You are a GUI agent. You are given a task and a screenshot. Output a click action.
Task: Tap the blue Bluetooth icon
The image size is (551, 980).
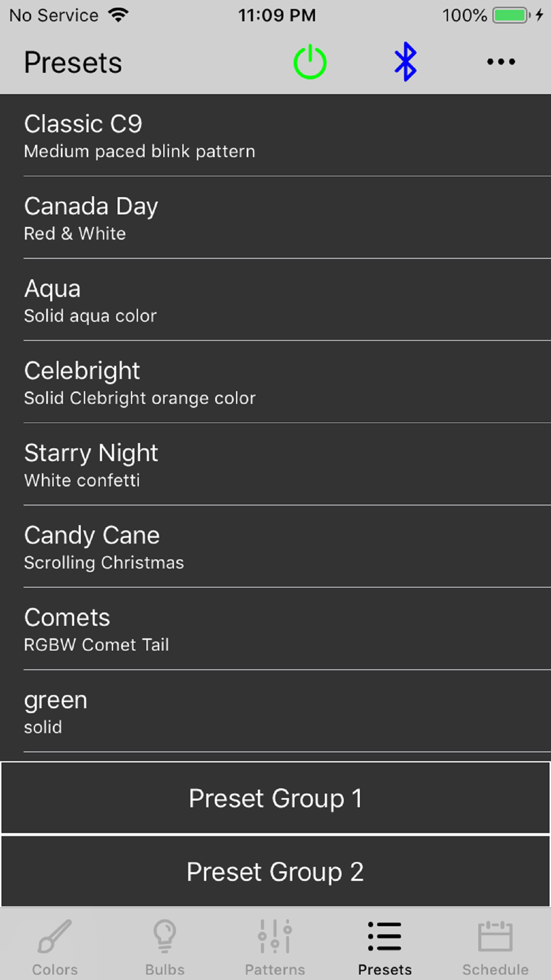tap(406, 62)
